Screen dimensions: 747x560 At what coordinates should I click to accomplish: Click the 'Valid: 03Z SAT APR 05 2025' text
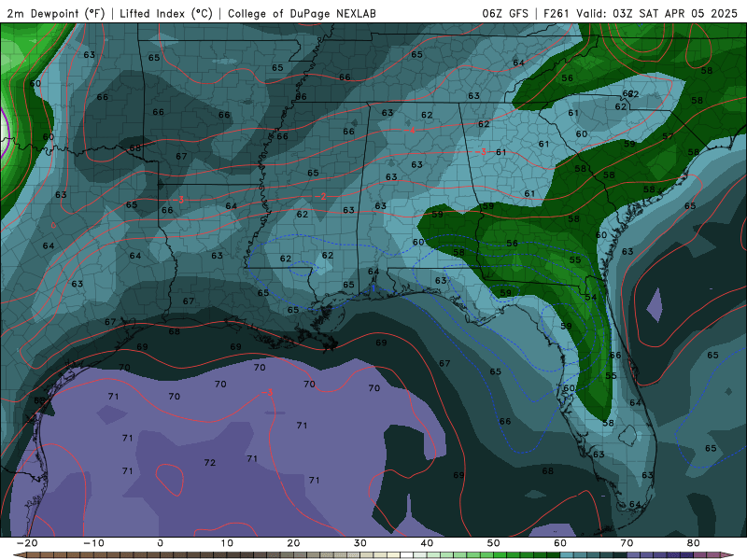[657, 13]
